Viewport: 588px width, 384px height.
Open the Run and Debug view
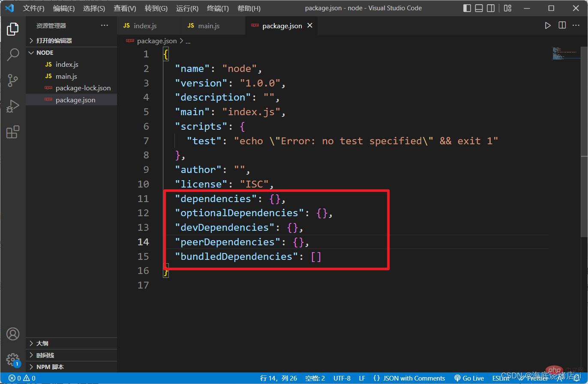[13, 106]
